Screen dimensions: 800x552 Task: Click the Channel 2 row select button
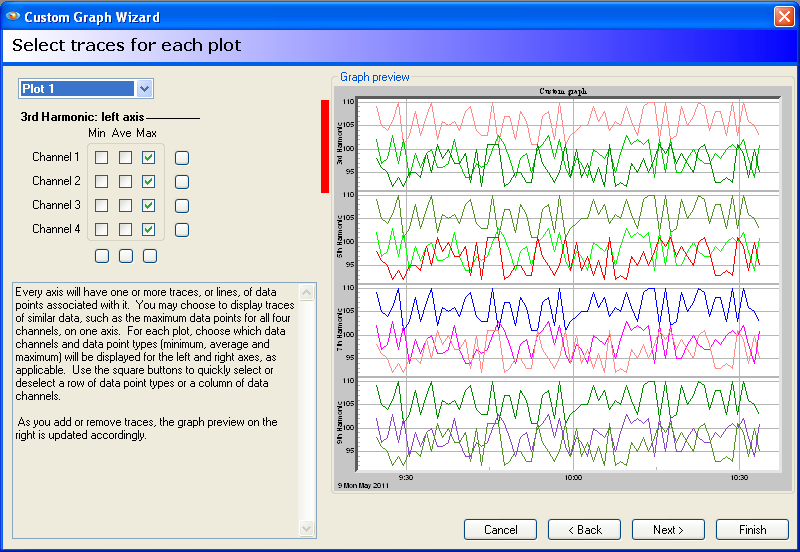pyautogui.click(x=182, y=182)
